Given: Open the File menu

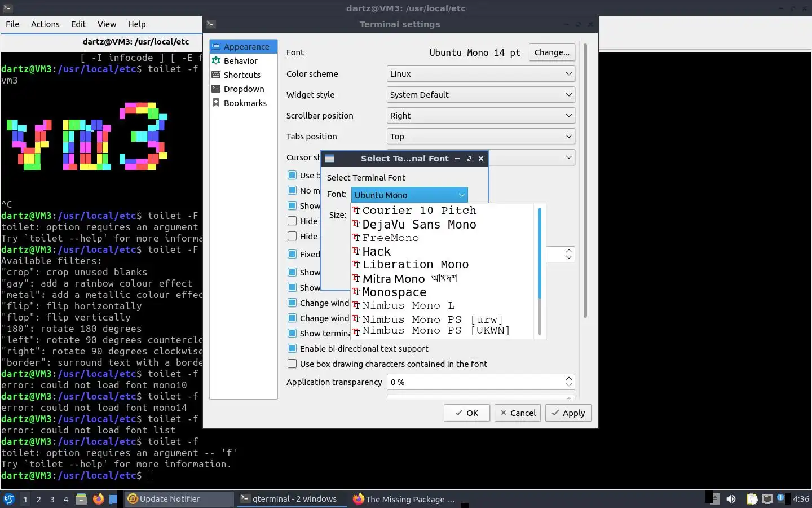Looking at the screenshot, I should (x=12, y=24).
